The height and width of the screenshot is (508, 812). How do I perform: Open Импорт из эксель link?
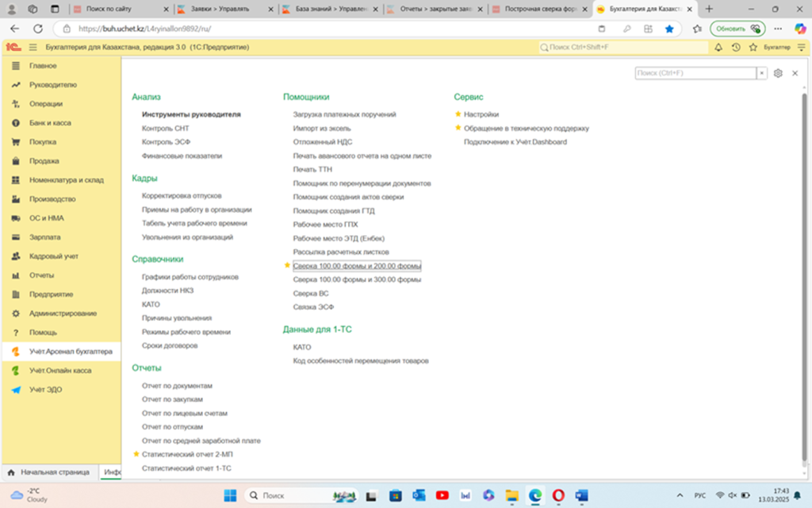pos(322,128)
